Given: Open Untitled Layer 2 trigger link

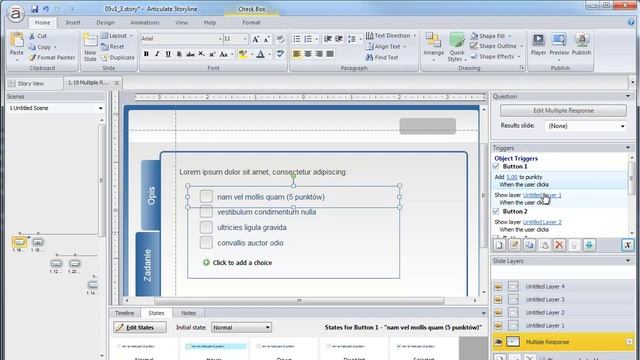Looking at the screenshot, I should click(x=542, y=222).
